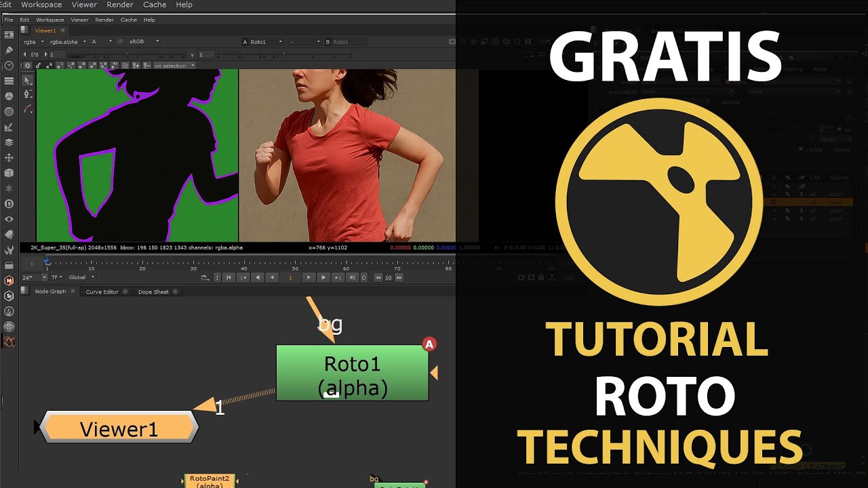The width and height of the screenshot is (868, 488).
Task: Open roto settings gear icon
Action: (28, 66)
